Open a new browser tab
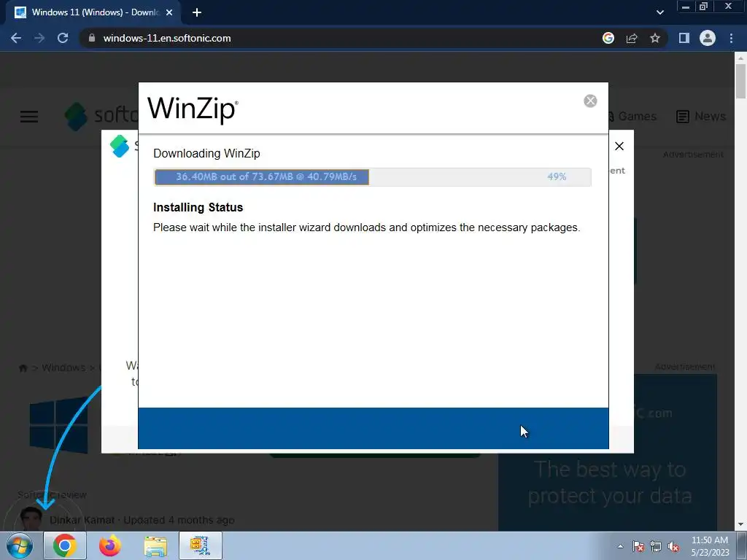Image resolution: width=747 pixels, height=560 pixels. click(x=197, y=13)
